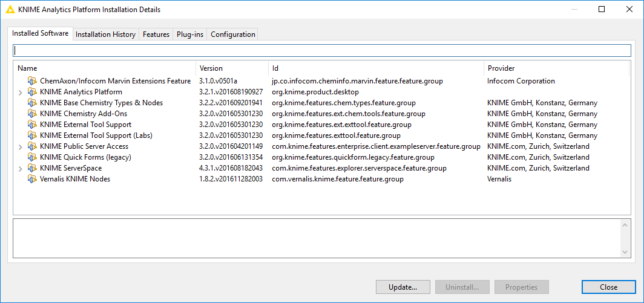Click the KNIME Public Server Access feature icon
This screenshot has width=644, height=303.
pyautogui.click(x=32, y=146)
